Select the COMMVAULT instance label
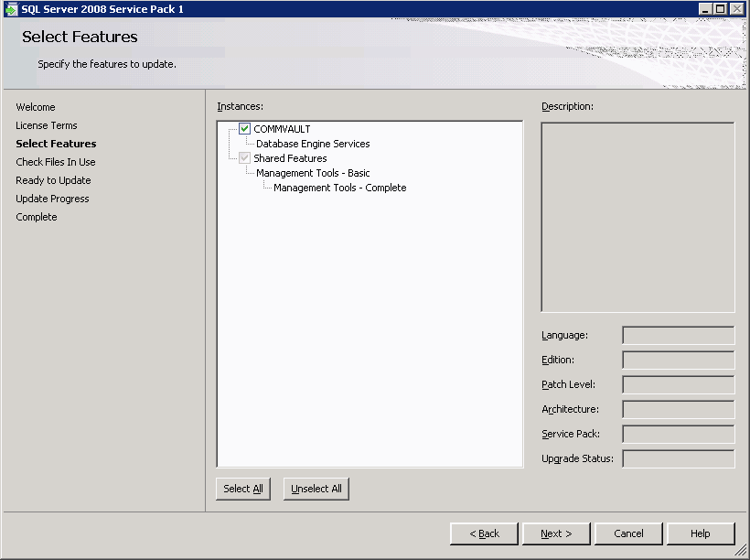The image size is (750, 560). [282, 129]
